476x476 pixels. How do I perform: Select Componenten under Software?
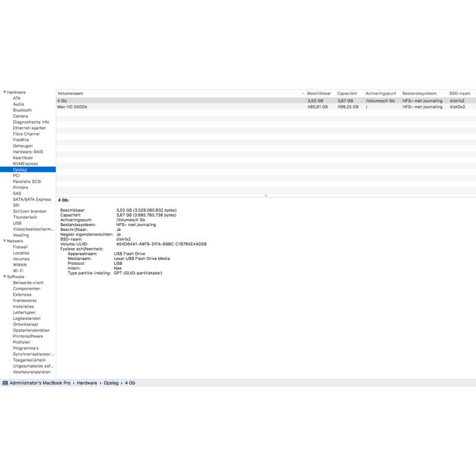(x=26, y=289)
